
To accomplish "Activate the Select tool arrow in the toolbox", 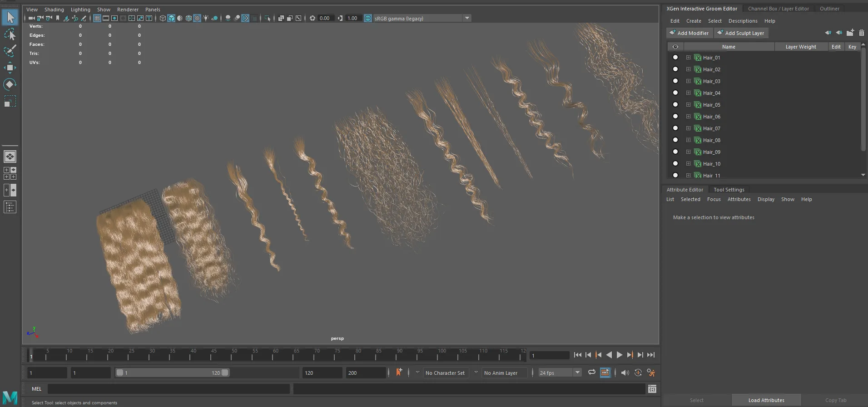I will tap(10, 18).
